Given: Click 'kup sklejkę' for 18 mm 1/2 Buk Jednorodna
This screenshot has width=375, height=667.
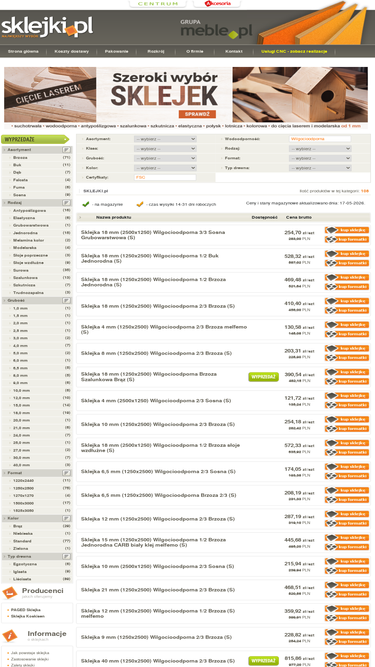Looking at the screenshot, I should (x=347, y=254).
